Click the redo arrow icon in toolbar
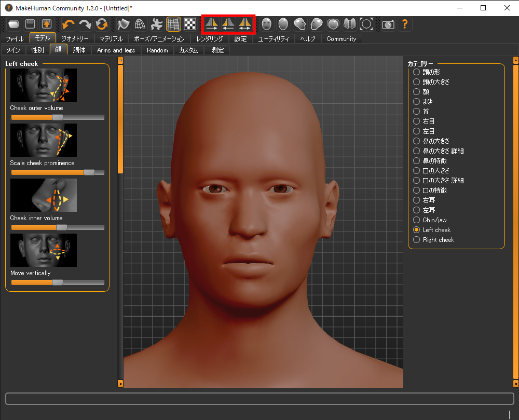Image resolution: width=519 pixels, height=420 pixels. pos(85,24)
